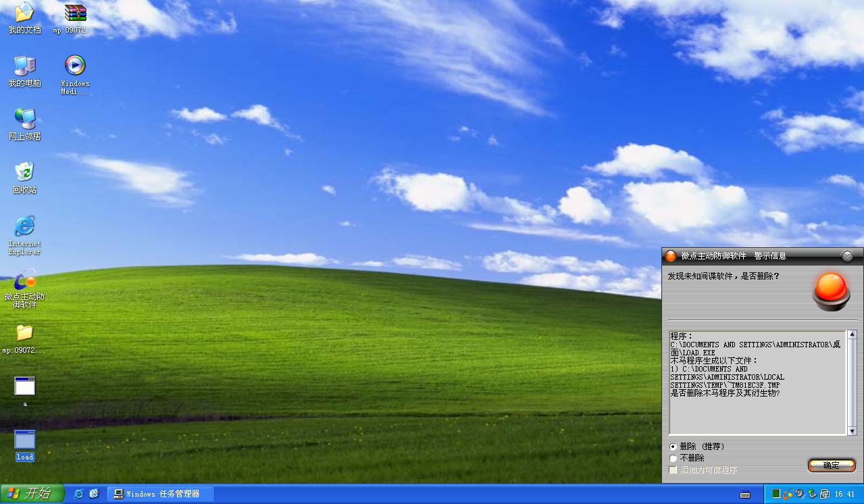Select the Internet Explorer desktop icon

24,235
